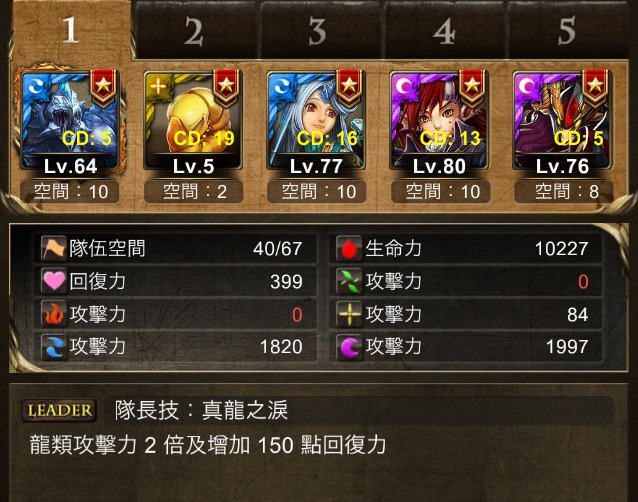Click the red blood drop HP icon
The image size is (638, 502).
tap(349, 248)
